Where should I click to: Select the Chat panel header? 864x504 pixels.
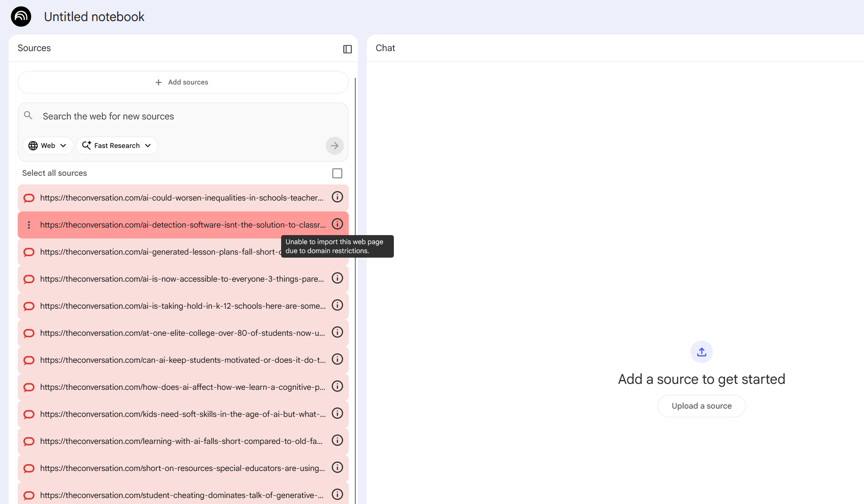pyautogui.click(x=385, y=48)
